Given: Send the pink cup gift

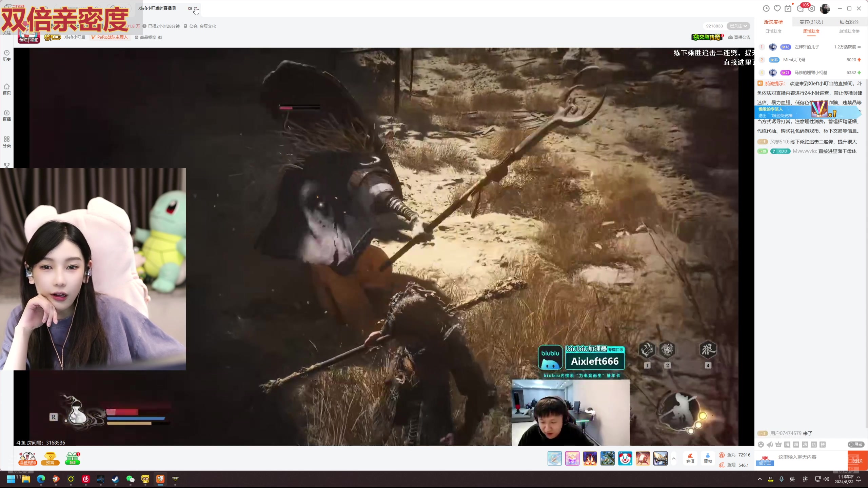Looking at the screenshot, I should 572,459.
